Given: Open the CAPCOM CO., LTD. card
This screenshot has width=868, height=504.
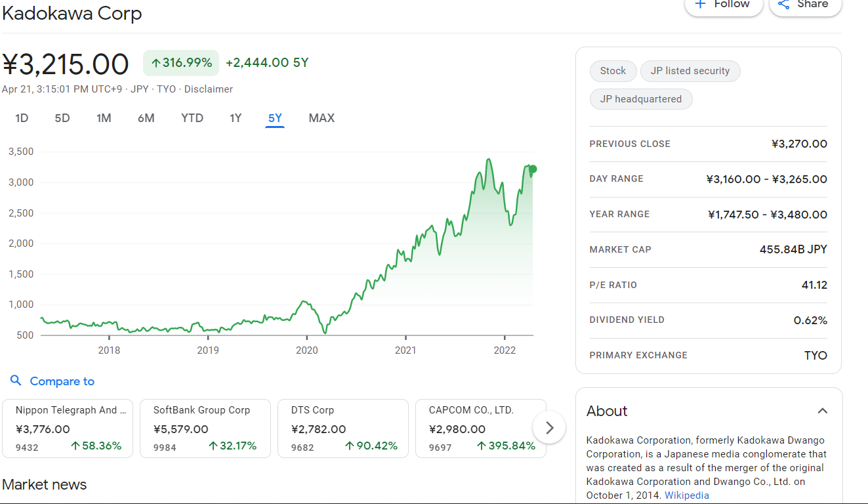Looking at the screenshot, I should tap(481, 429).
